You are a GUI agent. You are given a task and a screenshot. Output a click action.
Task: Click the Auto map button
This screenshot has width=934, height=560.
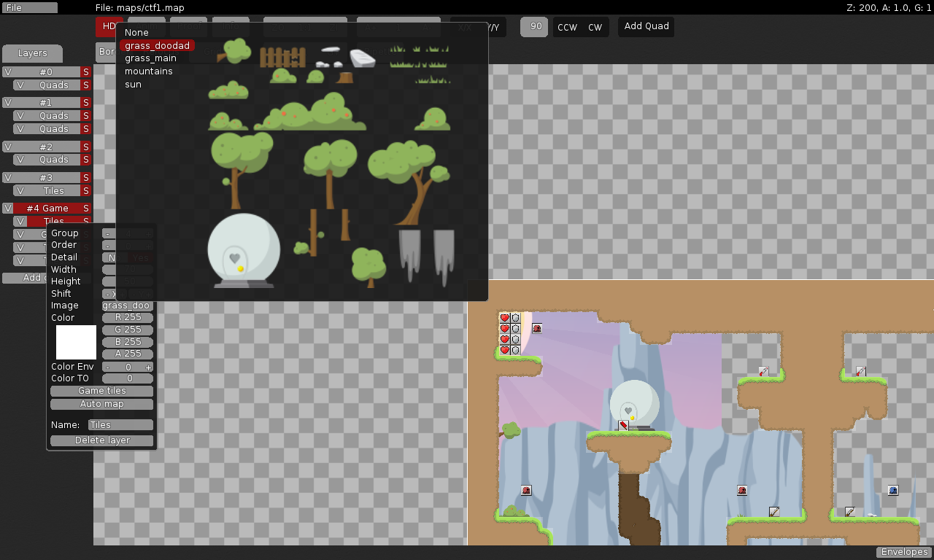coord(102,404)
